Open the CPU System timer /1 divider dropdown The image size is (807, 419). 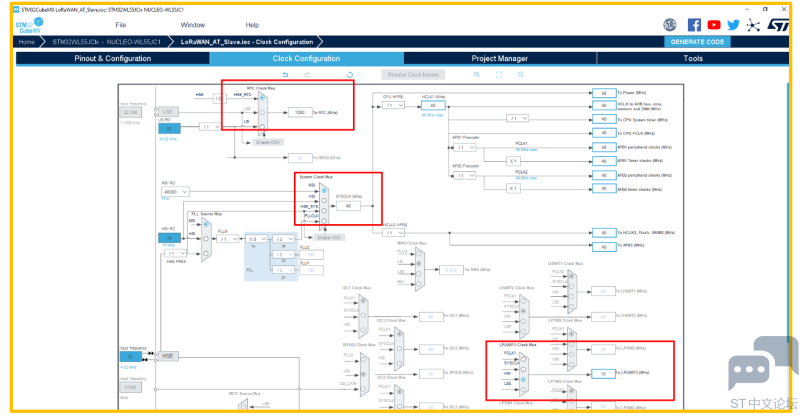(x=517, y=118)
